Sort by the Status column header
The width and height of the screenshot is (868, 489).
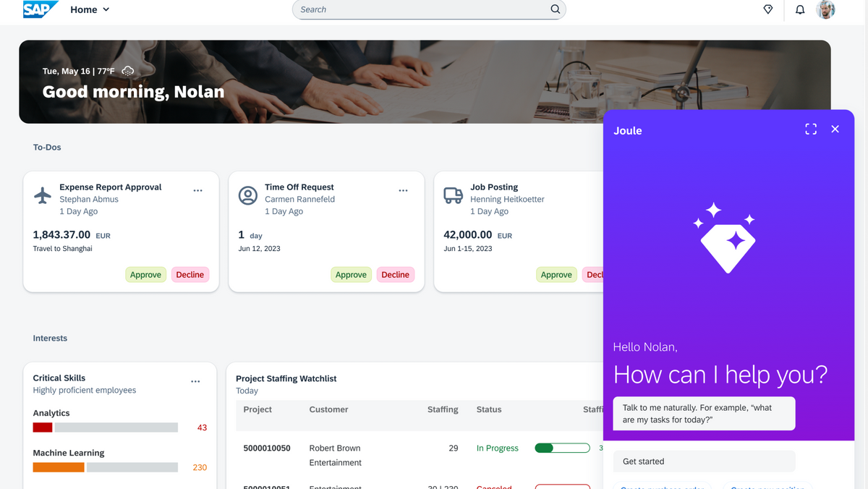pyautogui.click(x=489, y=409)
